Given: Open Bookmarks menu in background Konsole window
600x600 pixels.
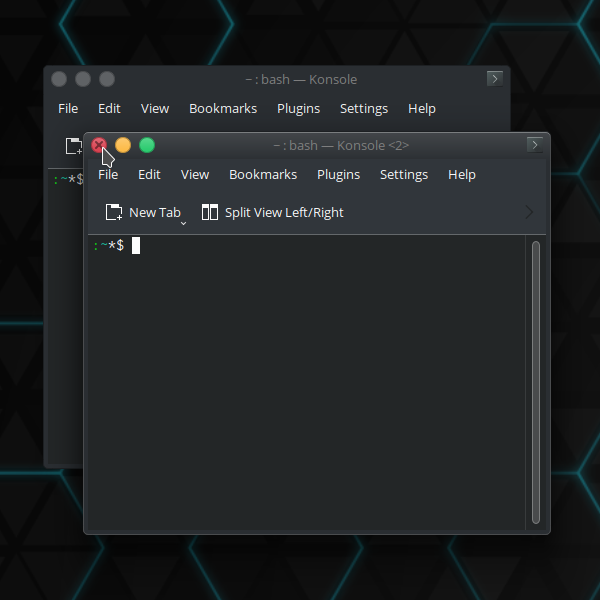Looking at the screenshot, I should tap(223, 109).
